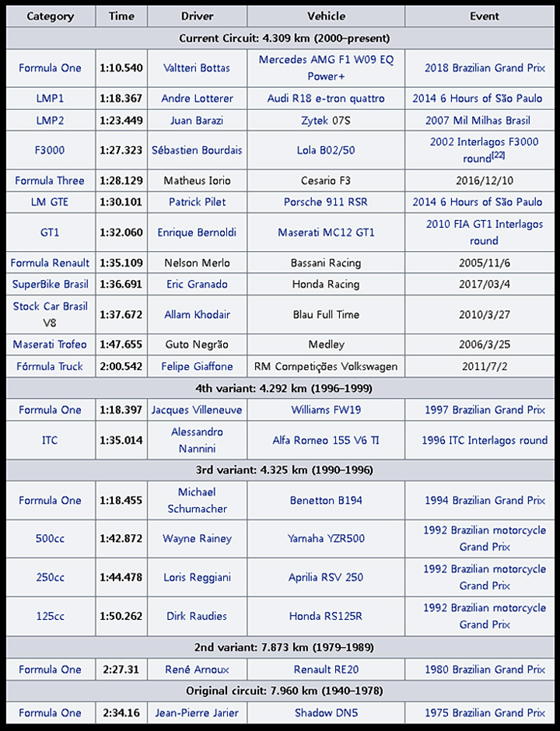Viewport: 560px width, 731px height.
Task: Open Alessandro Nannini driver link
Action: tap(197, 440)
